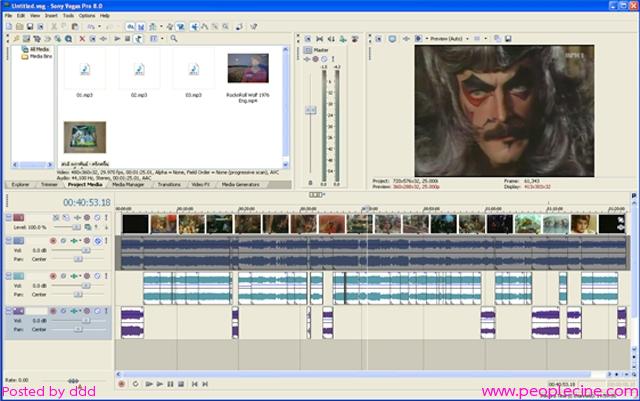Mute the third audio track

click(97, 311)
